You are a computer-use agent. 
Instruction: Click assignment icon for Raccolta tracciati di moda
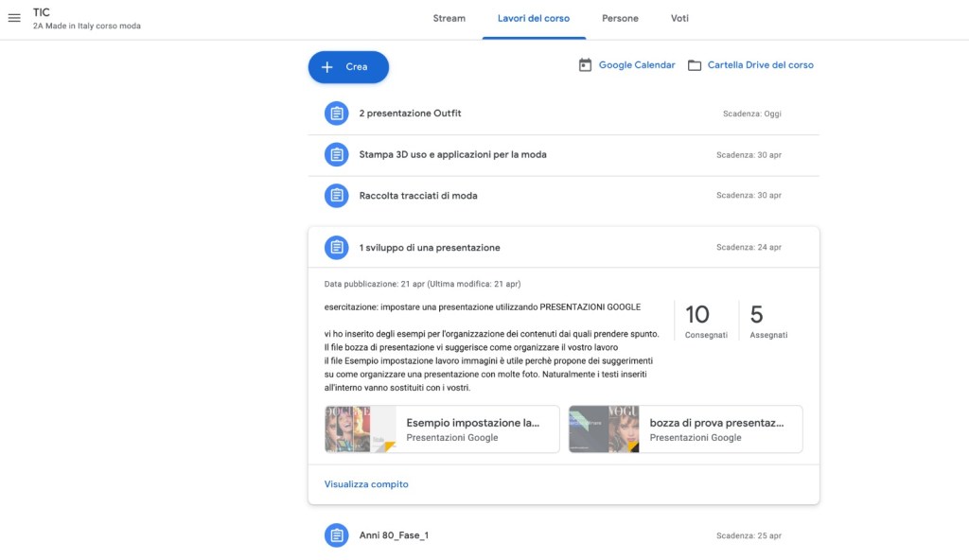[336, 196]
